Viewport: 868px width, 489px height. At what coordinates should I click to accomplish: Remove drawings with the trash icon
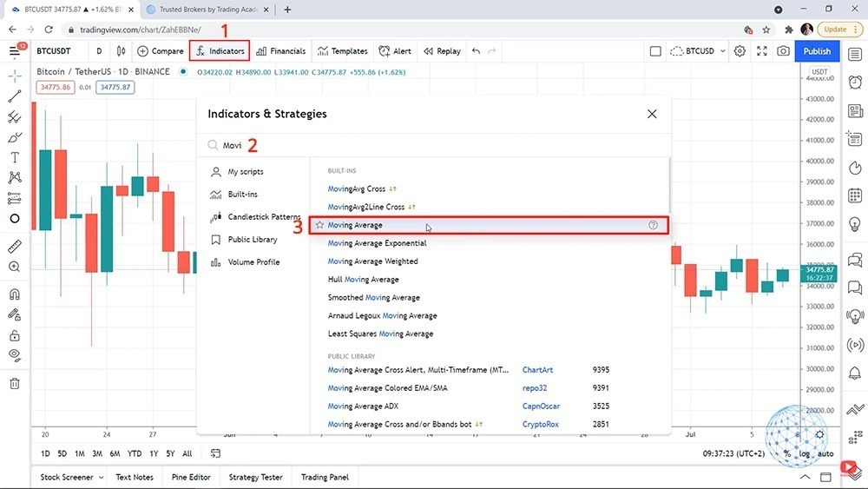[15, 383]
